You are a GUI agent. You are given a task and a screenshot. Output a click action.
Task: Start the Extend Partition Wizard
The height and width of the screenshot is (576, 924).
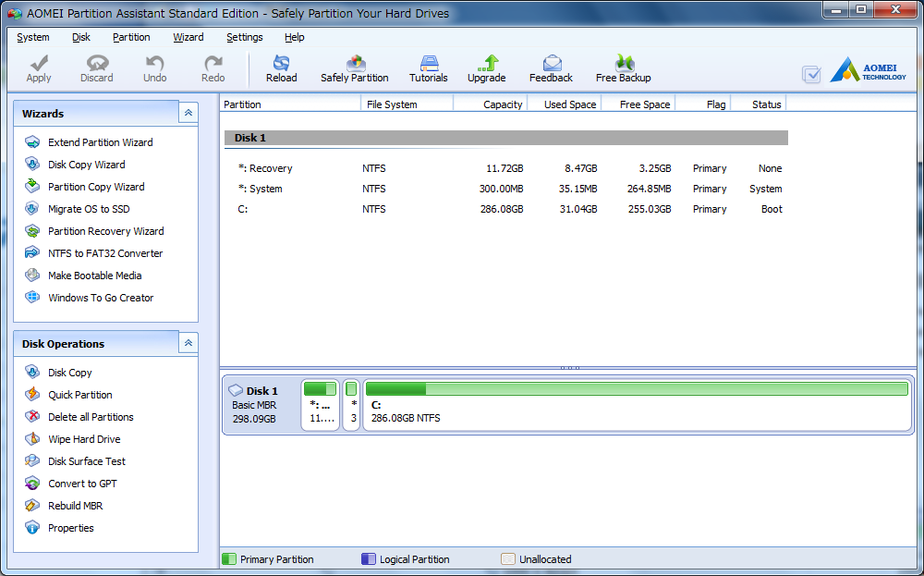click(x=89, y=142)
